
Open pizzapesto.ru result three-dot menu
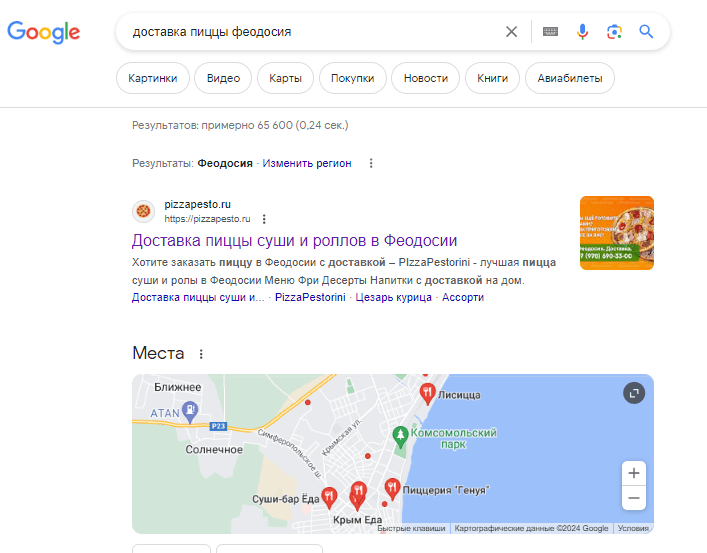coord(264,219)
